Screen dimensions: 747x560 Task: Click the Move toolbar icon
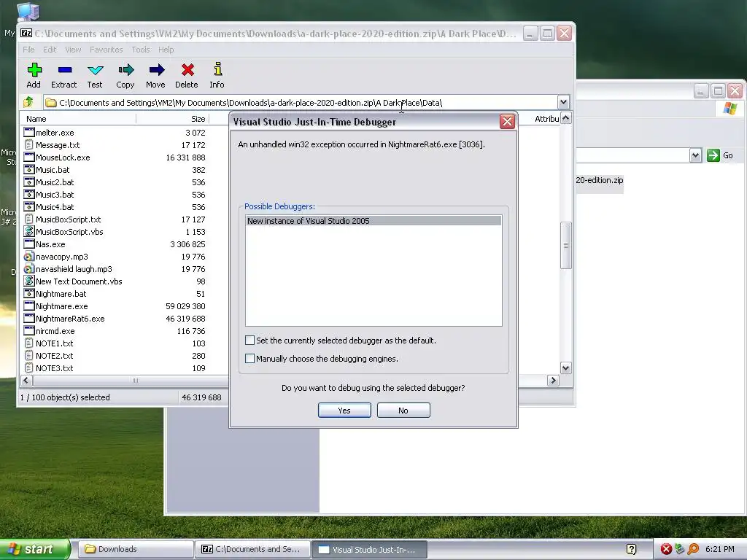pos(156,71)
